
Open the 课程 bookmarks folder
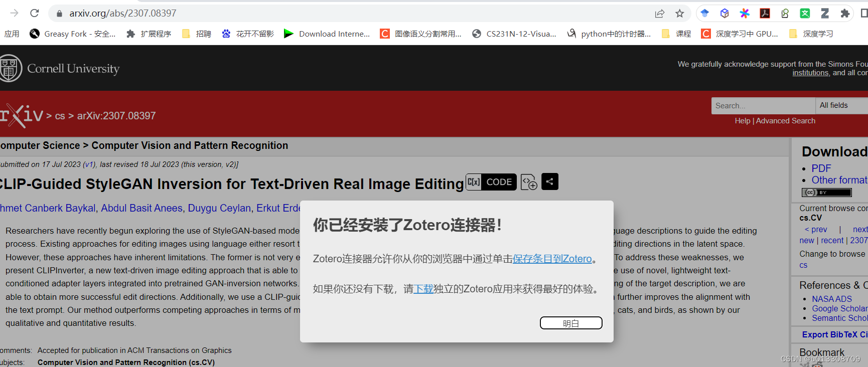[676, 34]
